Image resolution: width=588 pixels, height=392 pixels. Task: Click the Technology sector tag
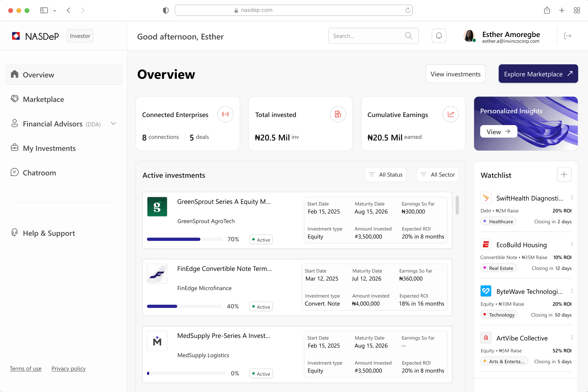(499, 314)
